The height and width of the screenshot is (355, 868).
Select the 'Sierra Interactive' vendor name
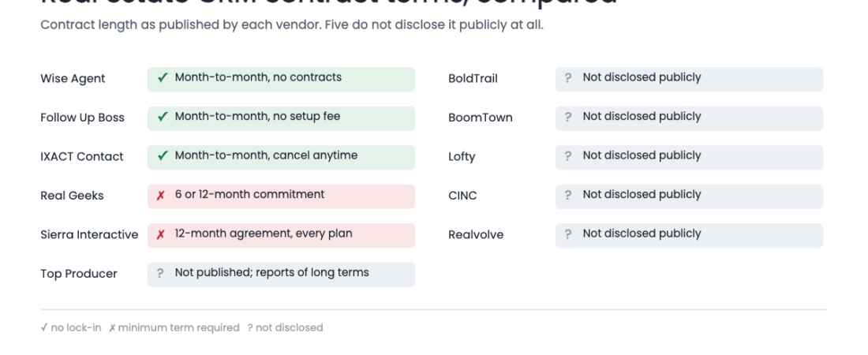tap(89, 235)
